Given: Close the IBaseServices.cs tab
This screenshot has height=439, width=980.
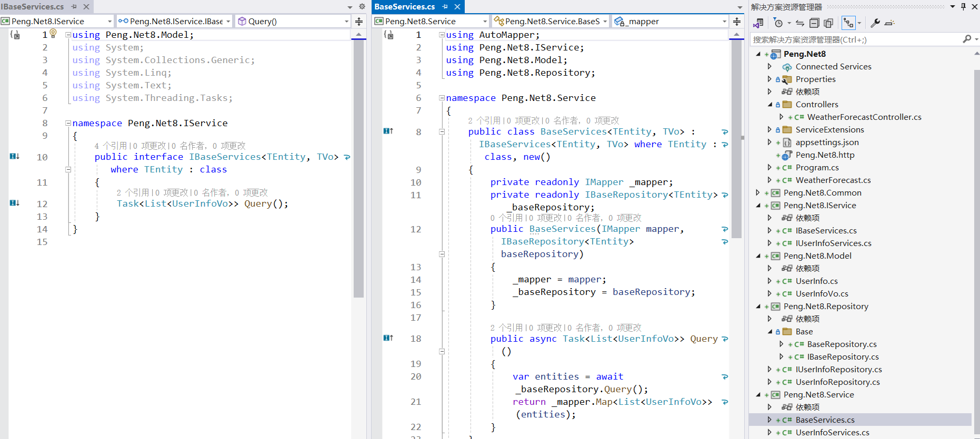Looking at the screenshot, I should (x=86, y=7).
